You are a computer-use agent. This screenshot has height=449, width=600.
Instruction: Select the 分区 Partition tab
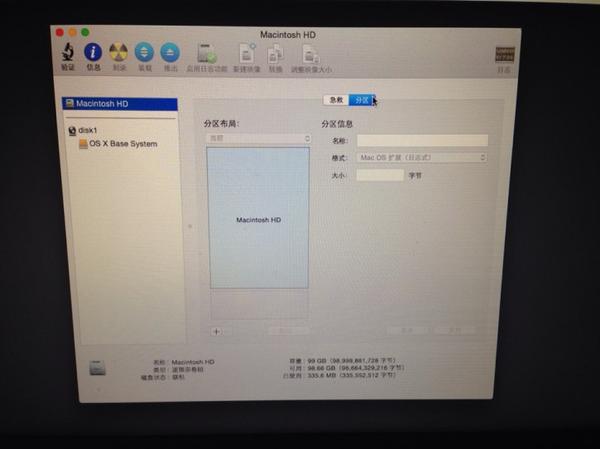[362, 100]
